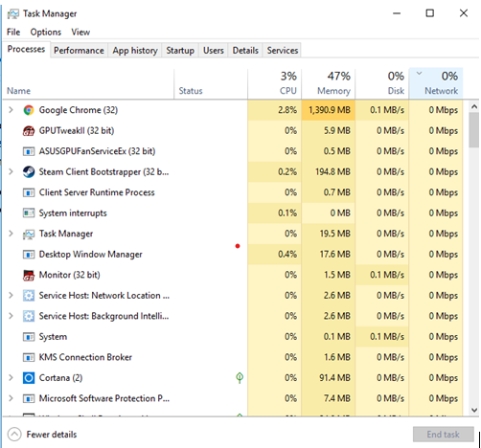Screen dimensions: 481x448
Task: Open the Options menu
Action: pos(46,33)
